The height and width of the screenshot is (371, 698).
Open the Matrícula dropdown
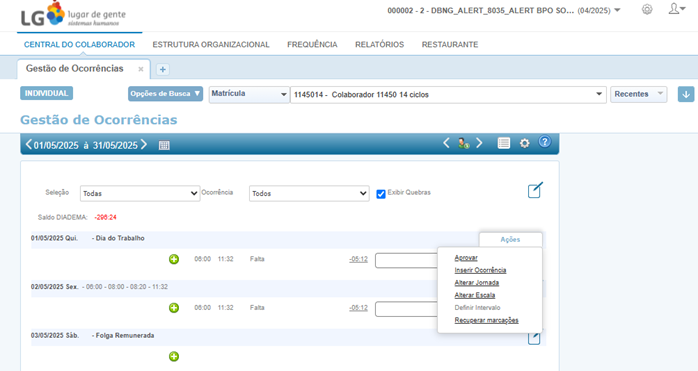[x=249, y=94]
